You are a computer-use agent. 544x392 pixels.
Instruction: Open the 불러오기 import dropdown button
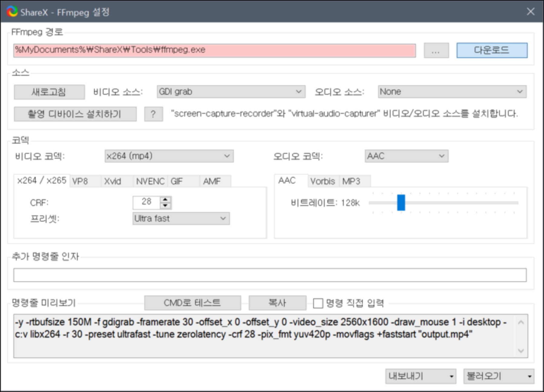point(499,376)
